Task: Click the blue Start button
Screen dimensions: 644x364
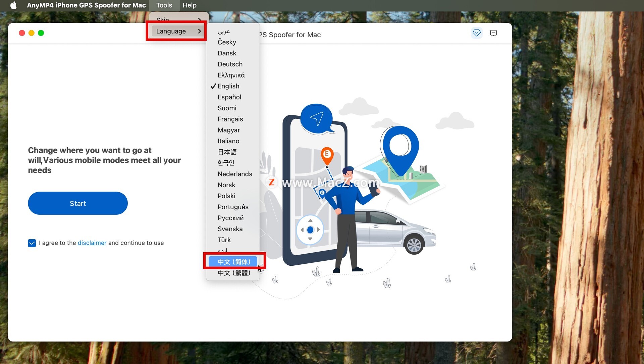Action: coord(78,203)
